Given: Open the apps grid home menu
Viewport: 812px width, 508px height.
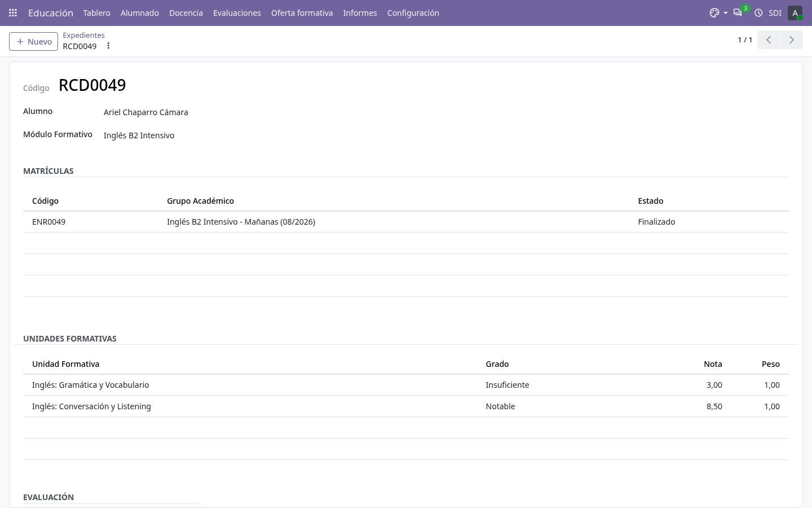Looking at the screenshot, I should (13, 12).
